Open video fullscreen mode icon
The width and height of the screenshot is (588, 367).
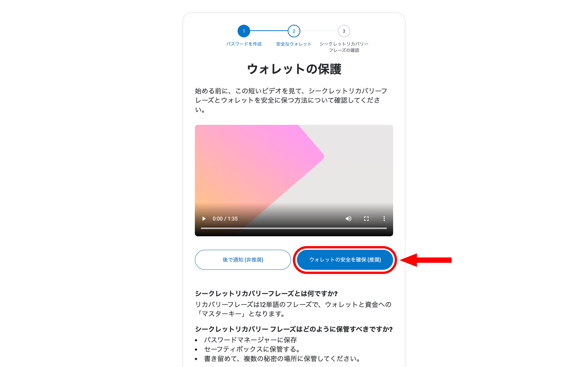tap(366, 219)
